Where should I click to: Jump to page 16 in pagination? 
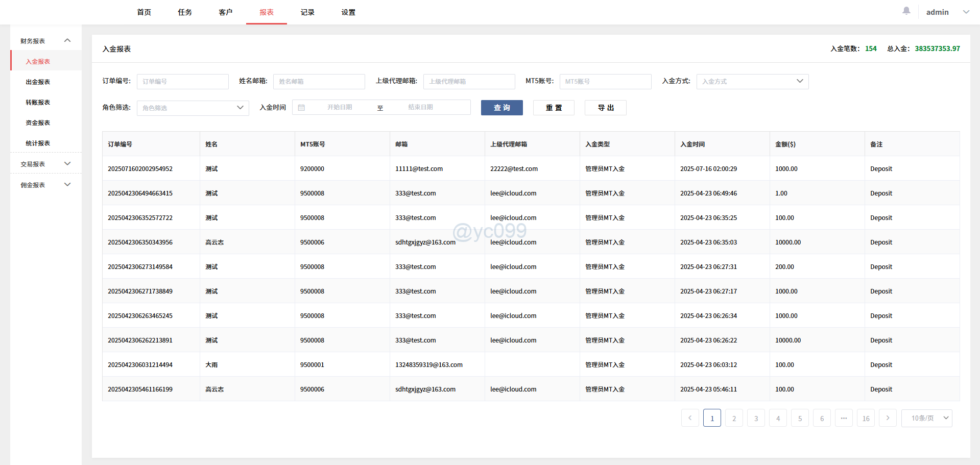(x=866, y=418)
